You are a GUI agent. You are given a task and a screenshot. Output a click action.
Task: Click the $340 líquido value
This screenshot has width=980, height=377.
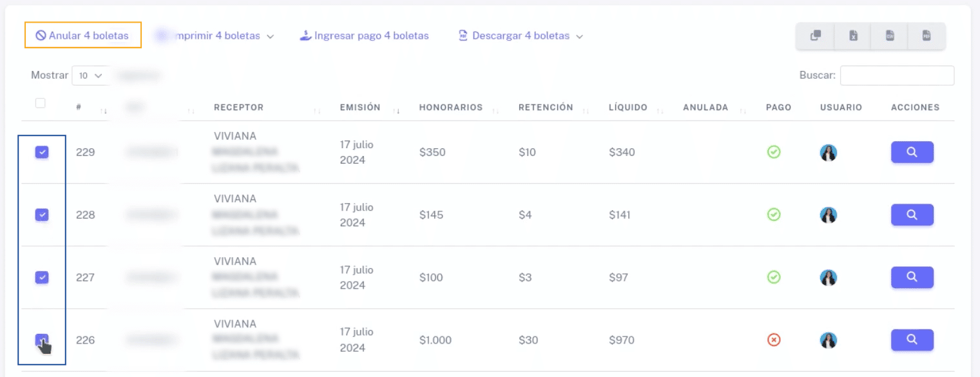click(x=622, y=153)
